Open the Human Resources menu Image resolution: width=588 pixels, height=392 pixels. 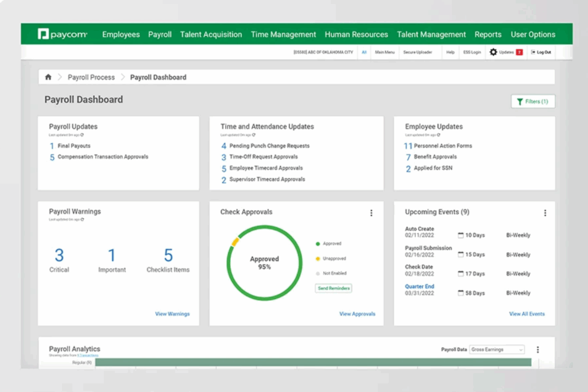click(x=356, y=34)
